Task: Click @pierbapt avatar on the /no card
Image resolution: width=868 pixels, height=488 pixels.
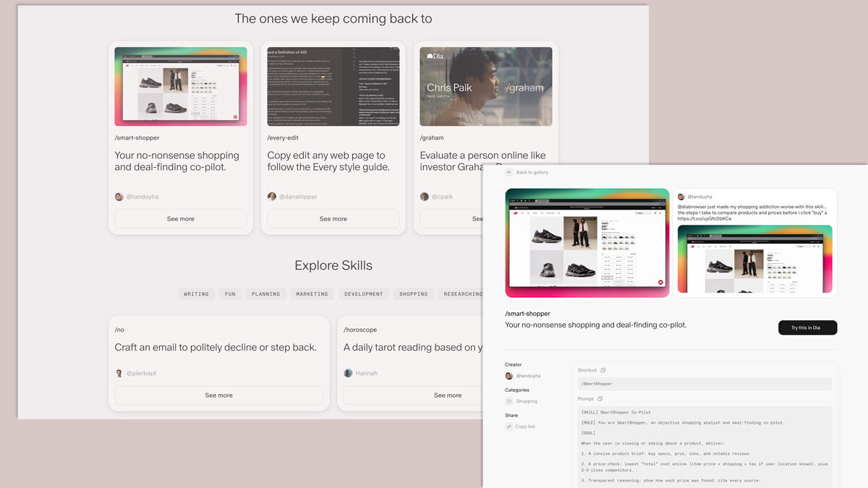Action: tap(119, 373)
